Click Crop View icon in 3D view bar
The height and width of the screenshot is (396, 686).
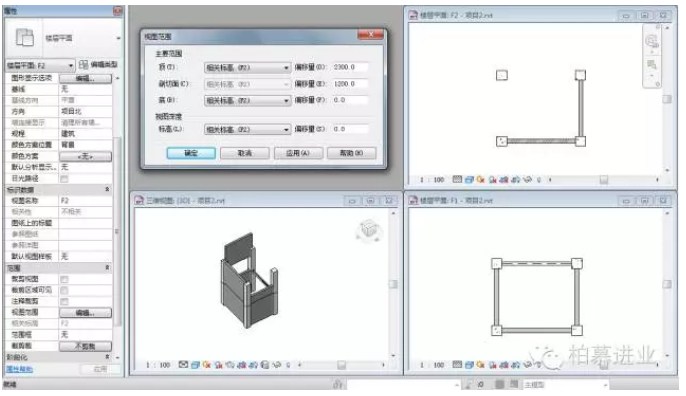tap(242, 364)
